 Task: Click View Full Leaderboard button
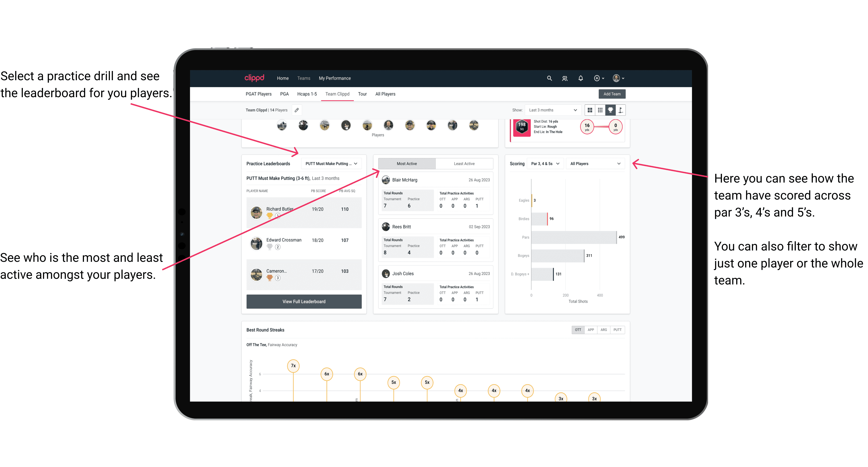click(x=304, y=301)
